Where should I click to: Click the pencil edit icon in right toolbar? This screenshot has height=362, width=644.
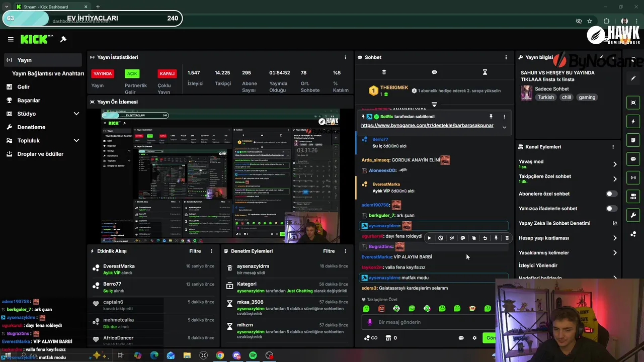point(633,78)
